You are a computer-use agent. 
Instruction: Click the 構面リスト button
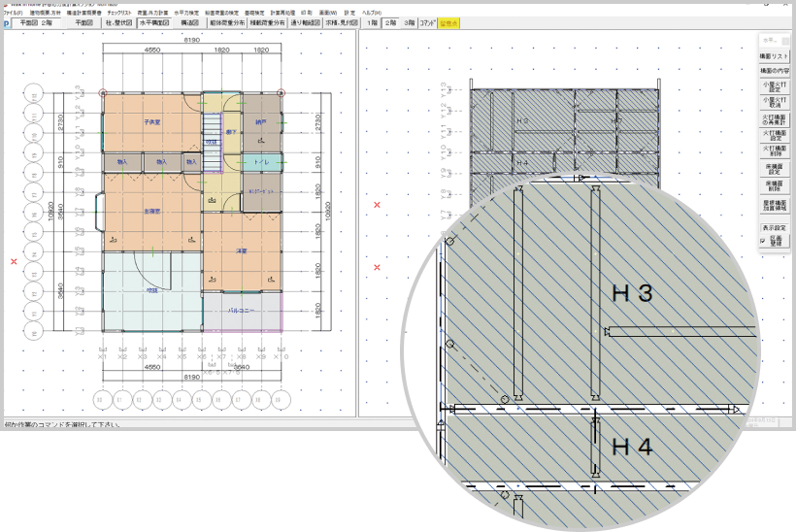(x=775, y=56)
